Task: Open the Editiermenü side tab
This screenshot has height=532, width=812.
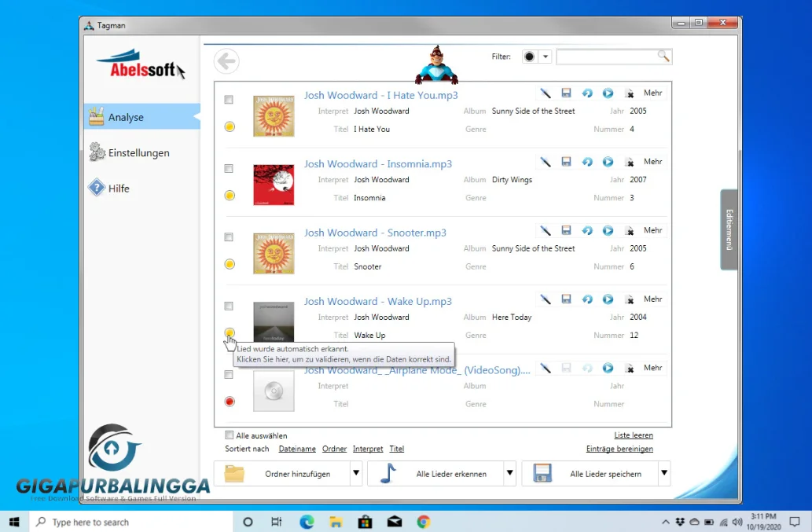Action: [729, 229]
